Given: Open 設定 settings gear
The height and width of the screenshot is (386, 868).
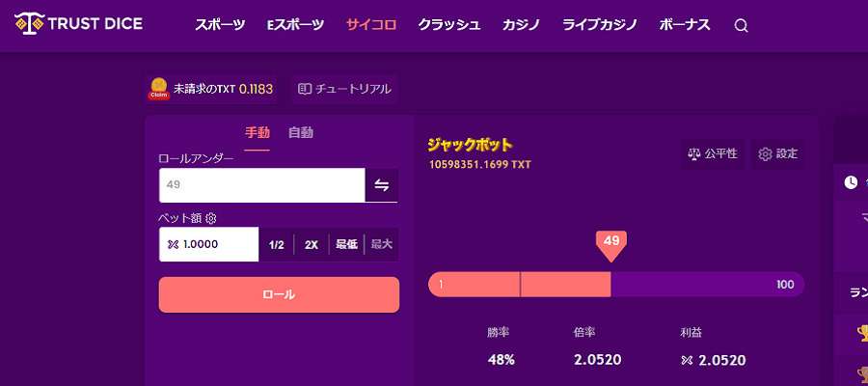Looking at the screenshot, I should point(765,154).
